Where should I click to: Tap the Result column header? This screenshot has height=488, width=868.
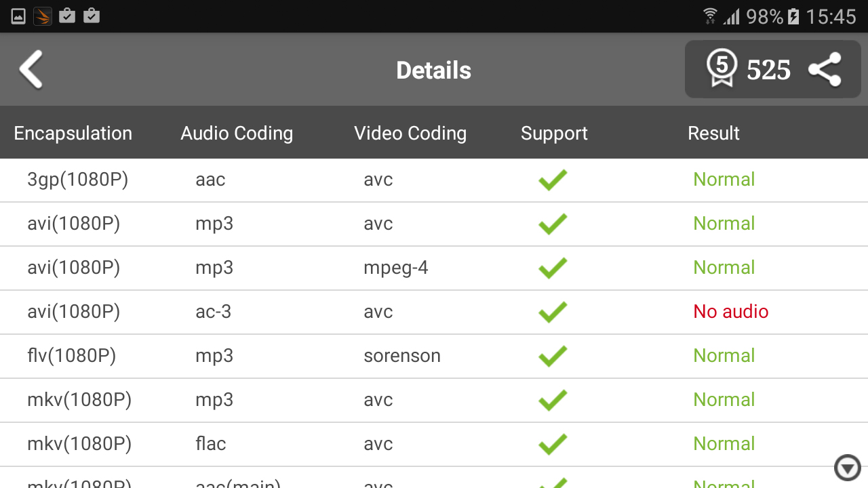click(x=713, y=134)
